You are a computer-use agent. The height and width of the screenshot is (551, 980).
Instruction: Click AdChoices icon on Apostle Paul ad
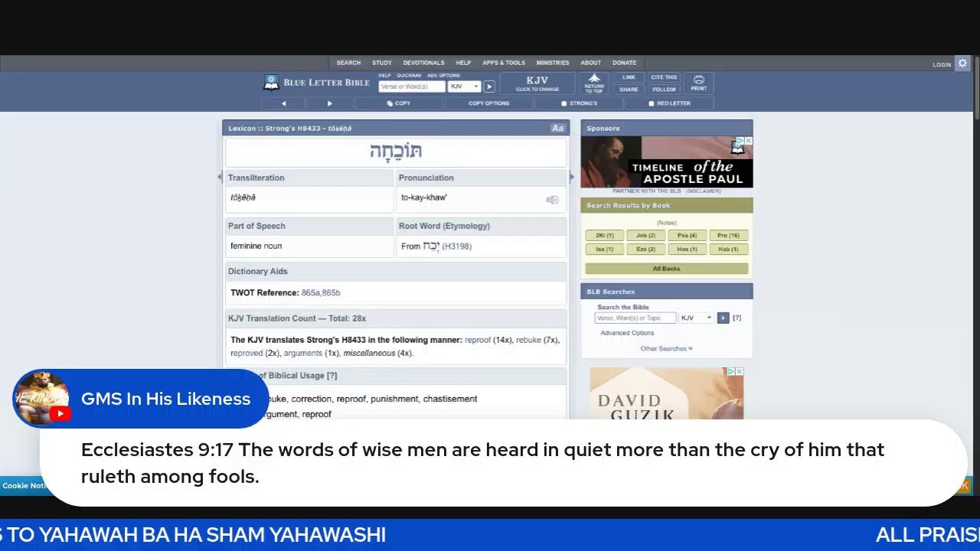click(x=740, y=141)
